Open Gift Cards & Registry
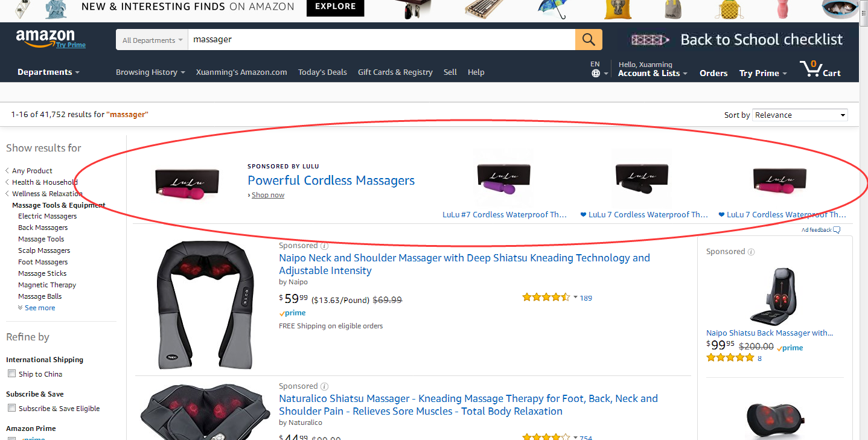 (x=395, y=72)
